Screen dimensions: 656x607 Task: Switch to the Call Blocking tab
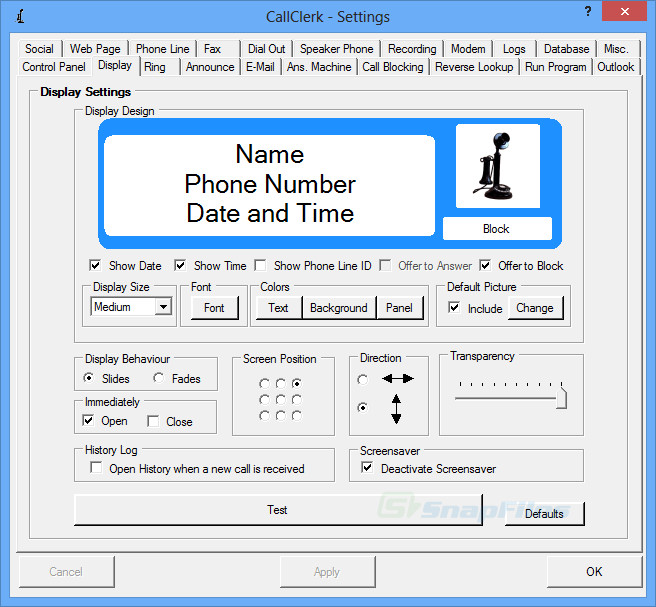(x=393, y=67)
